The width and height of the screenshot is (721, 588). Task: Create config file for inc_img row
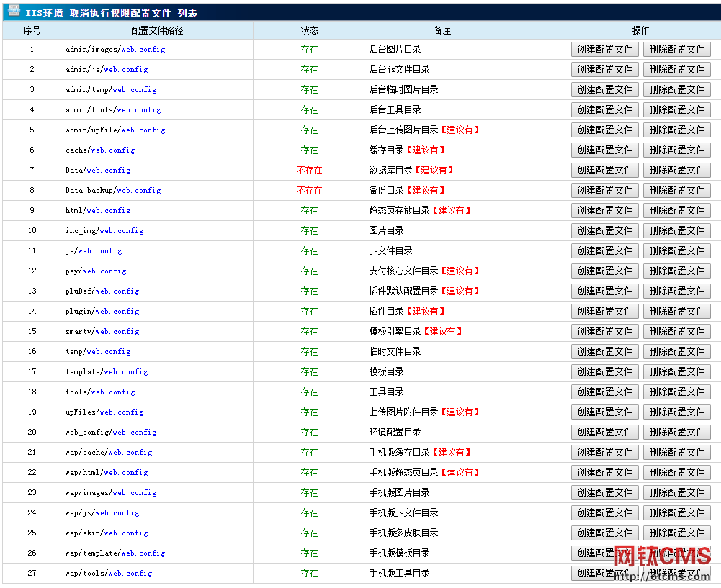coord(604,230)
